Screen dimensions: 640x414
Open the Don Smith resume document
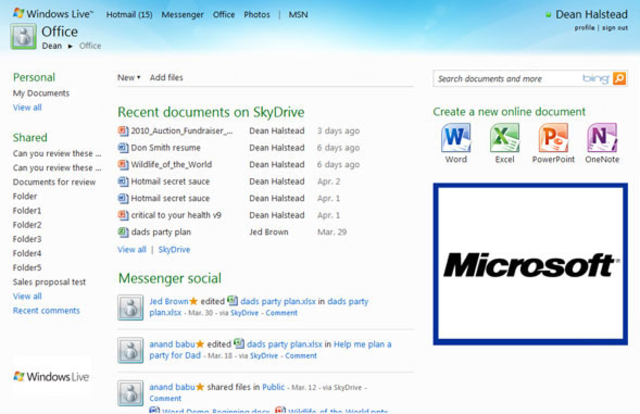pyautogui.click(x=166, y=147)
